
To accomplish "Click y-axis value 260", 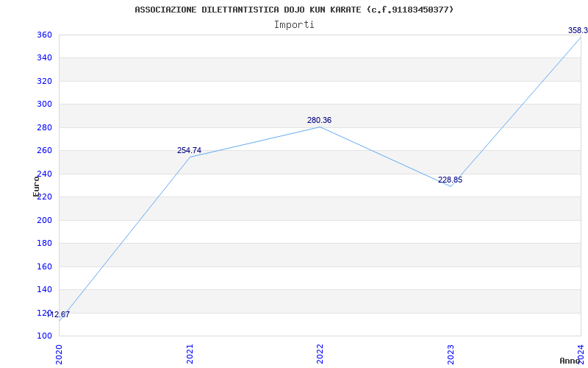I will [44, 151].
